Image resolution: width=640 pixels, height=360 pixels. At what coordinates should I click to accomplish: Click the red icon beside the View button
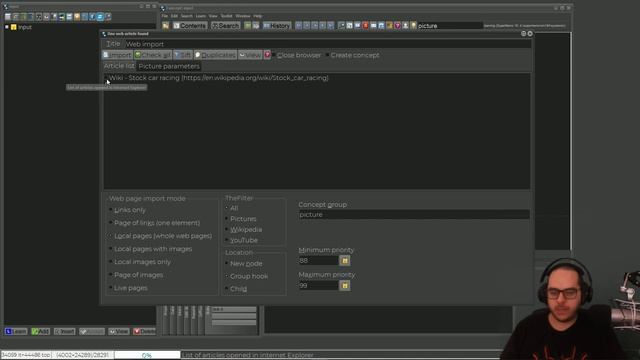pyautogui.click(x=267, y=55)
